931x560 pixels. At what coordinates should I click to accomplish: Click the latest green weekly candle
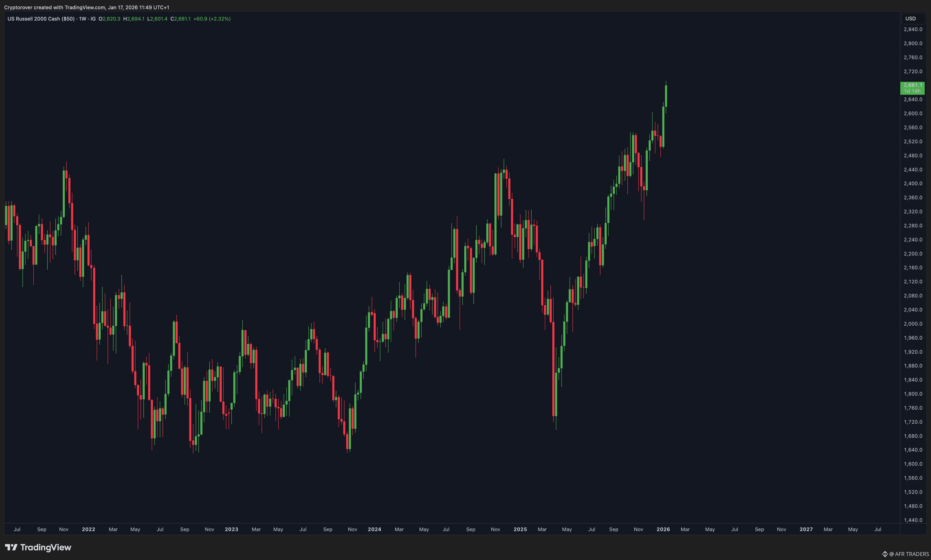click(666, 96)
